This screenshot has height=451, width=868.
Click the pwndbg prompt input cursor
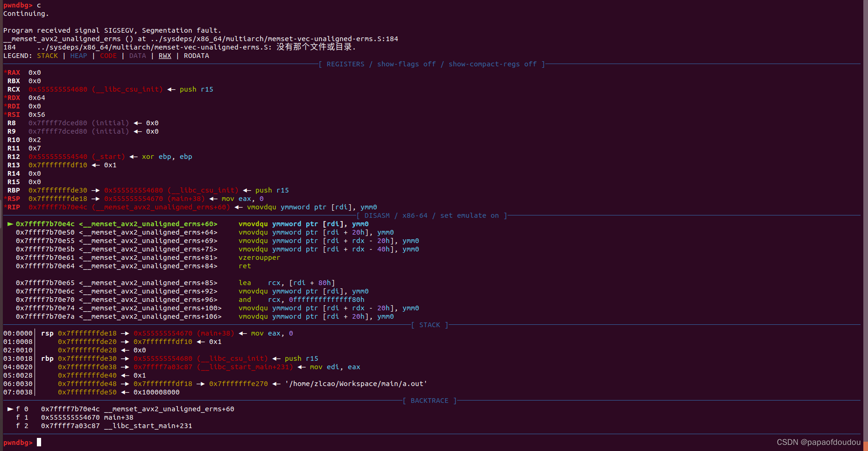[x=39, y=442]
